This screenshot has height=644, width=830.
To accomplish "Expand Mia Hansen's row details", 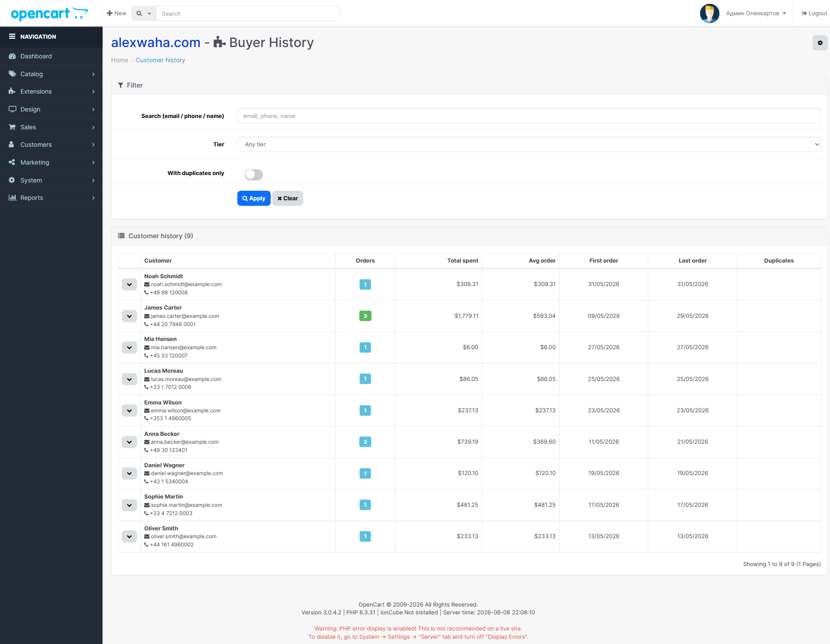I will pyautogui.click(x=129, y=347).
